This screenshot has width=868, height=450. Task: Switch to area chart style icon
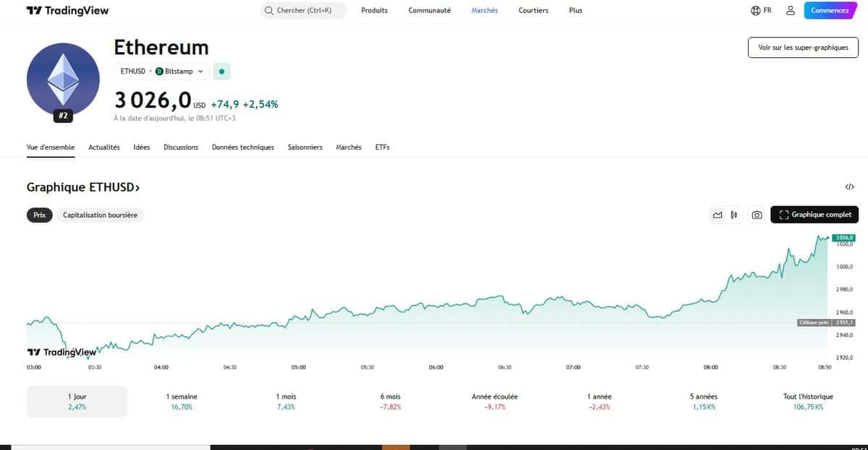point(718,215)
